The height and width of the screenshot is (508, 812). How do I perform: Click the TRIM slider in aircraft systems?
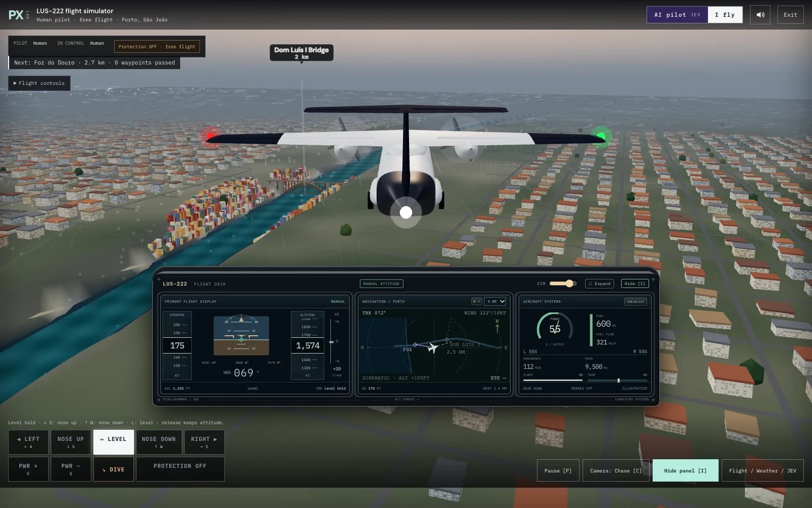click(x=617, y=380)
